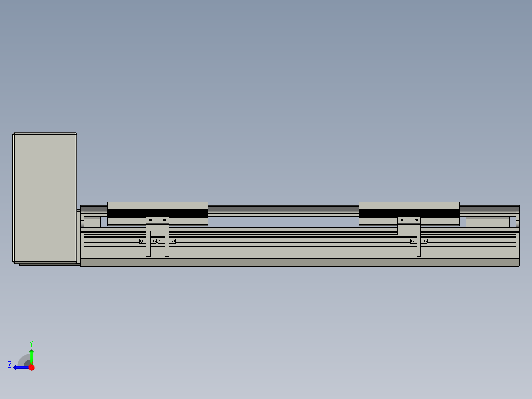Click the Z axis label
Screen dimensions: 532x399
9,364
